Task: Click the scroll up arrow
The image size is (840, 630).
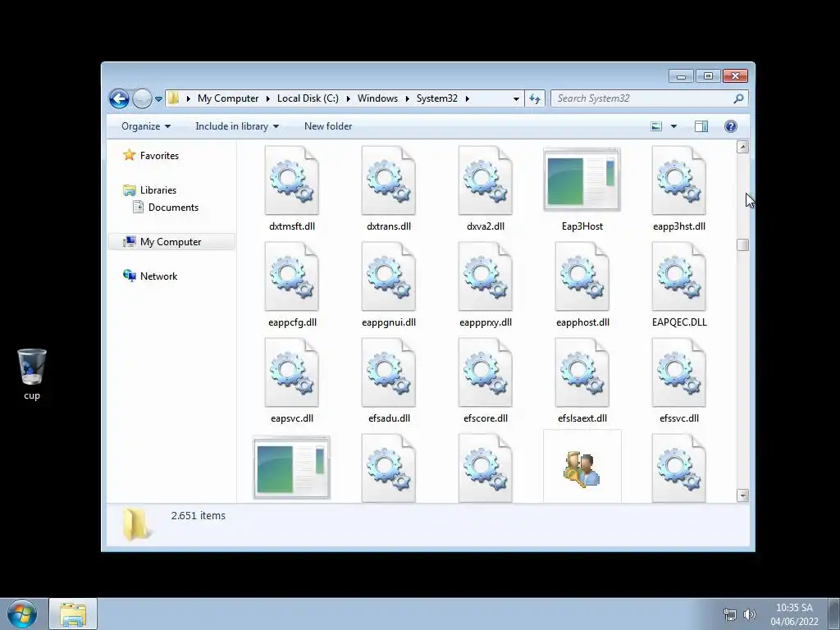Action: tap(742, 147)
